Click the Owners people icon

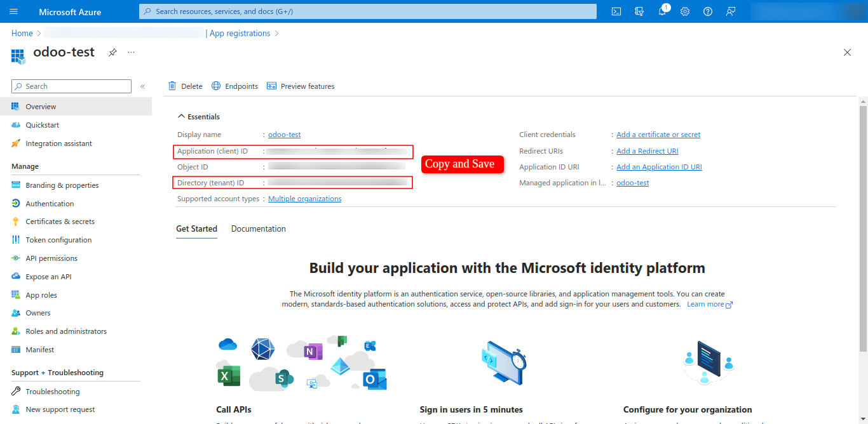click(x=16, y=313)
